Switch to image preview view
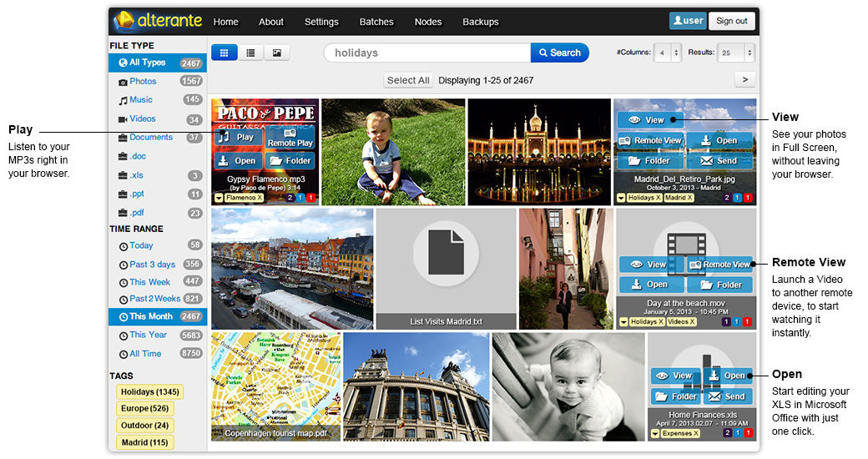 coord(277,53)
